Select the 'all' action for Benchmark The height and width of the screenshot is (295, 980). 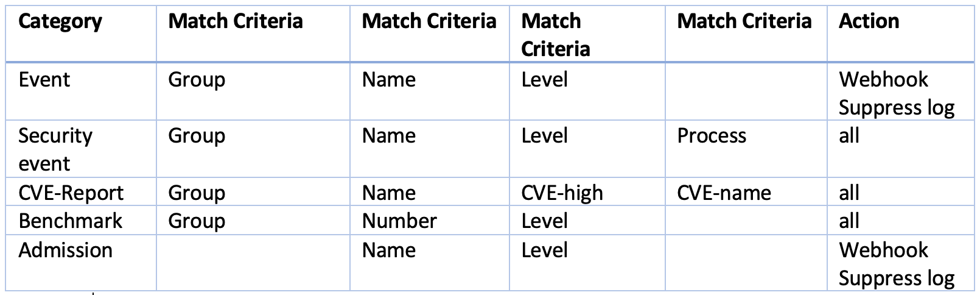849,221
